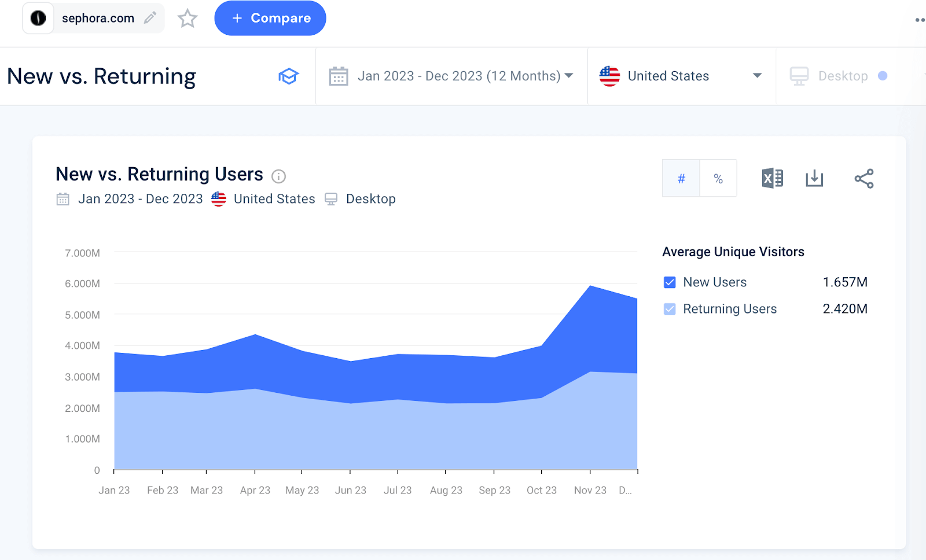Switch chart to absolute numbers (#) view

pyautogui.click(x=681, y=179)
